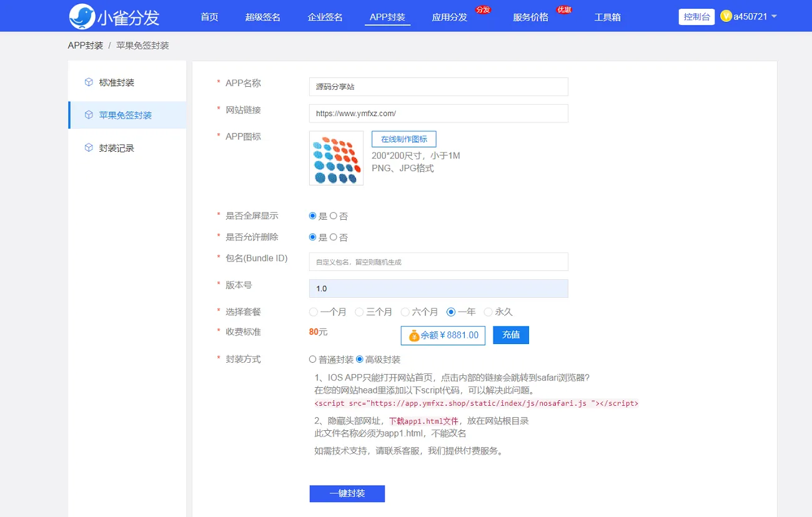Click the gold VIP badge icon

[726, 16]
